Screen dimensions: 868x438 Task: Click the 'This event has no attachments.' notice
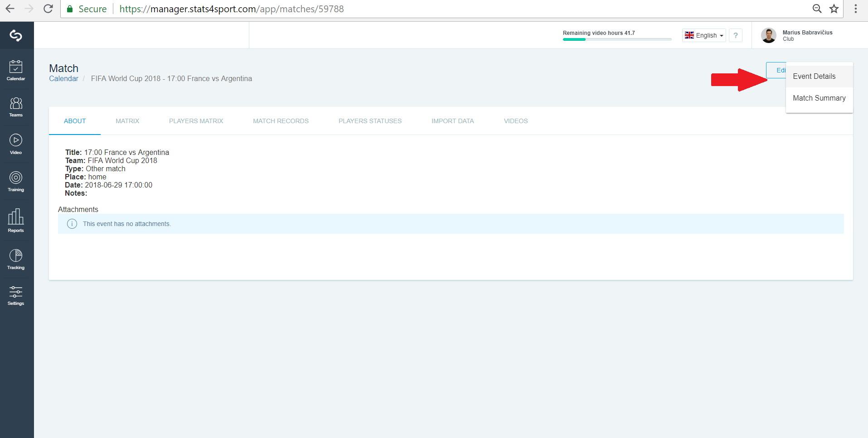[451, 224]
